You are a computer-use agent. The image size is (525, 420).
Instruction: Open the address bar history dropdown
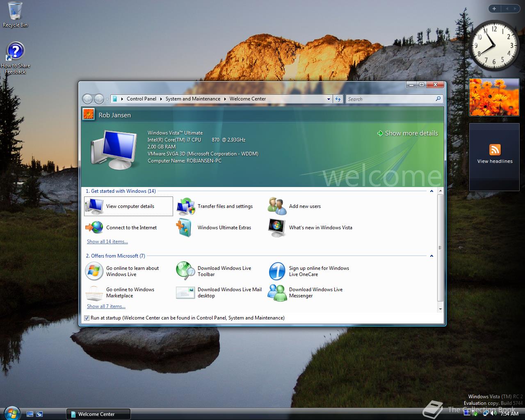click(329, 99)
